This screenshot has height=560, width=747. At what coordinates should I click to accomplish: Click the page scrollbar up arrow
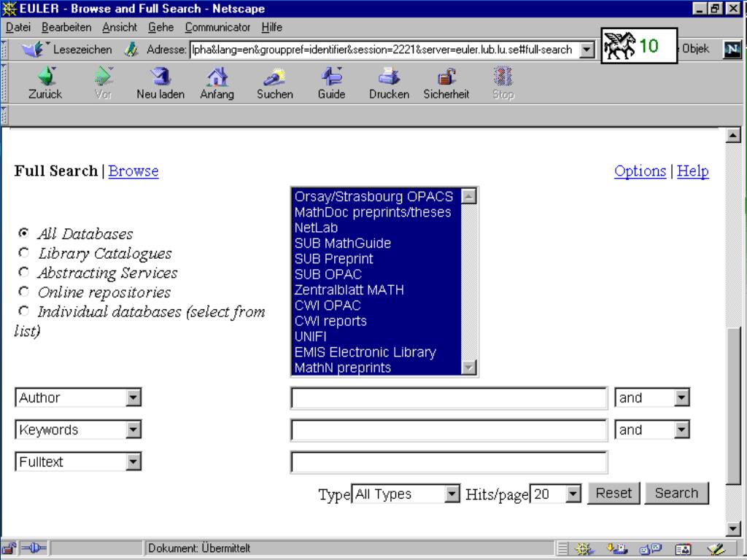click(x=734, y=136)
